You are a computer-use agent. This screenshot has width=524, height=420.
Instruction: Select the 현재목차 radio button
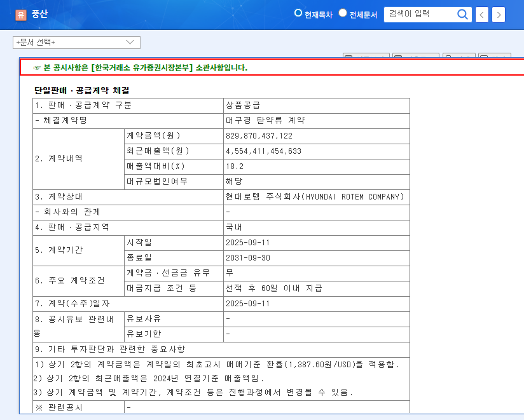point(297,12)
